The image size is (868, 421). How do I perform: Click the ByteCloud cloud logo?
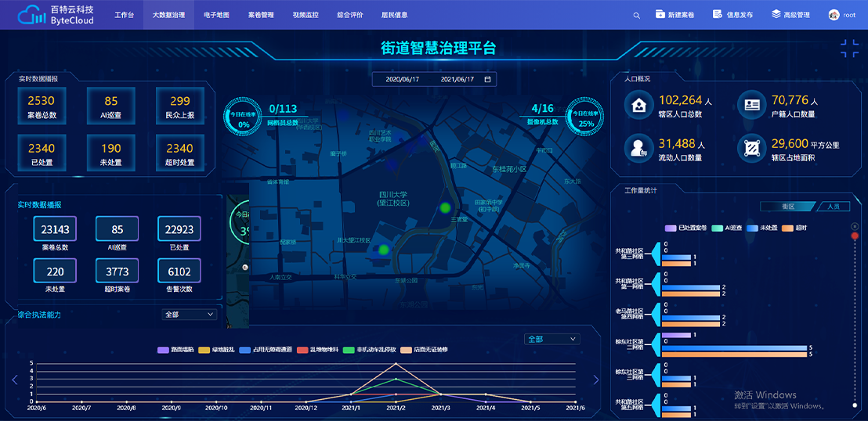click(31, 15)
